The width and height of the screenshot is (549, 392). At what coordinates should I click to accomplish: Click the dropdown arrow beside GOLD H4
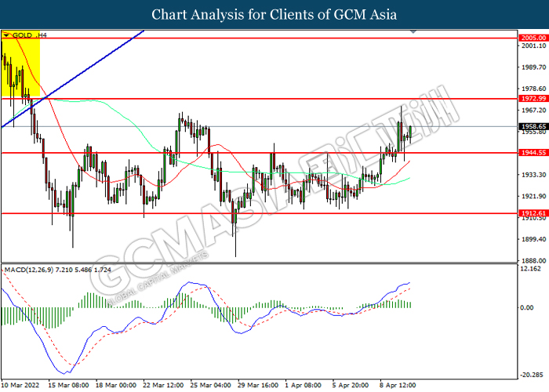6,35
